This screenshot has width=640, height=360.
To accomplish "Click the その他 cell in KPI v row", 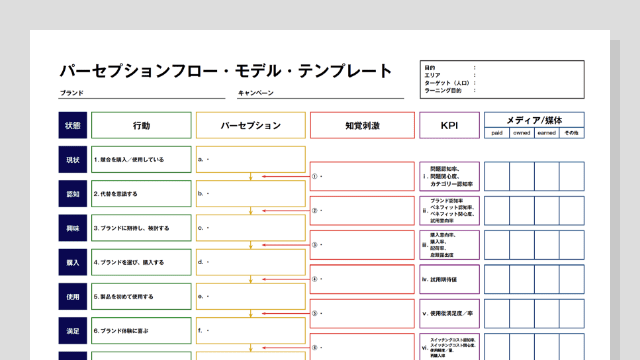I will click(x=571, y=313).
